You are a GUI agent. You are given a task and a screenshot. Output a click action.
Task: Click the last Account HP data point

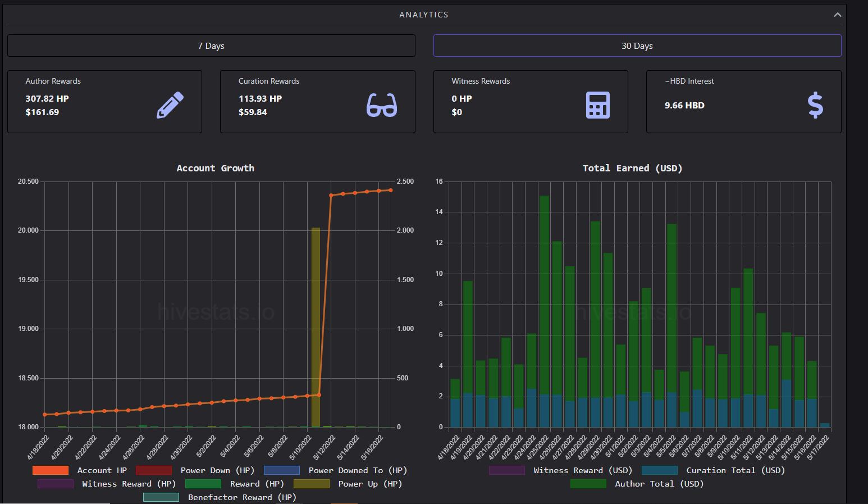click(x=391, y=190)
